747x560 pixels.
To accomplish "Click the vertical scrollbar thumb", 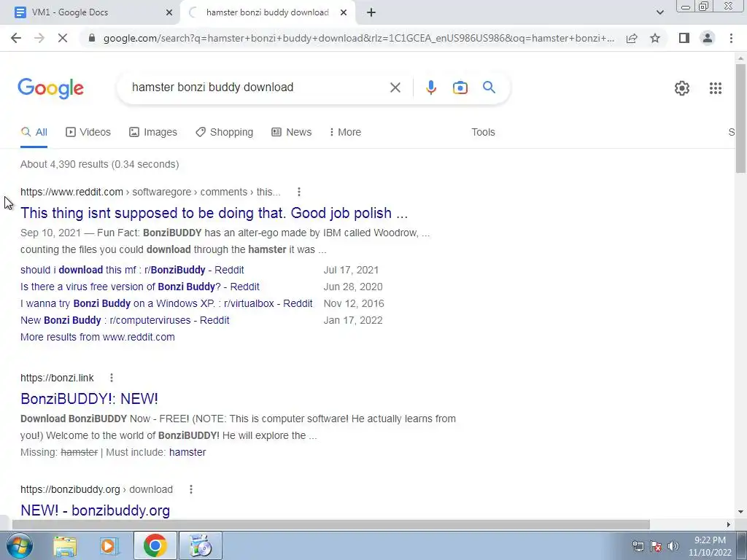I will coord(740,117).
